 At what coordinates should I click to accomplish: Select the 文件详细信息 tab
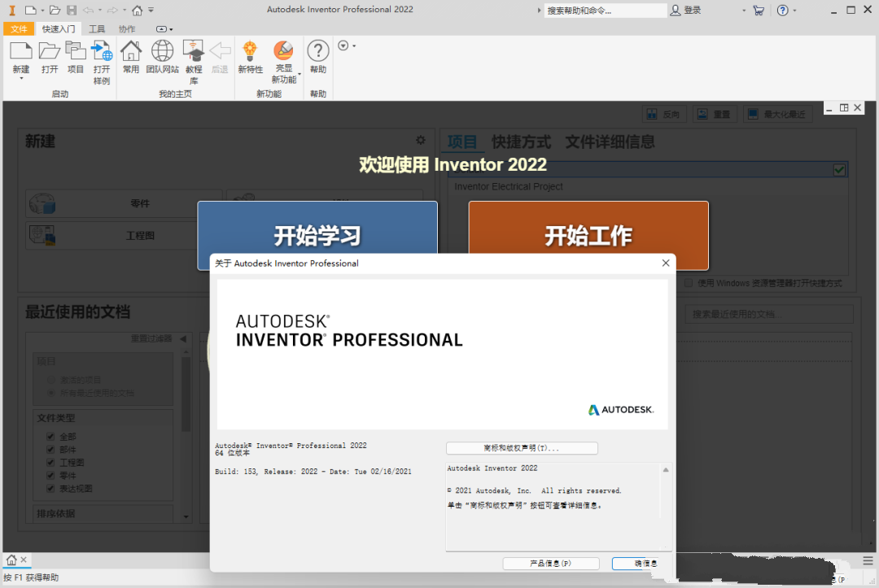pos(610,142)
